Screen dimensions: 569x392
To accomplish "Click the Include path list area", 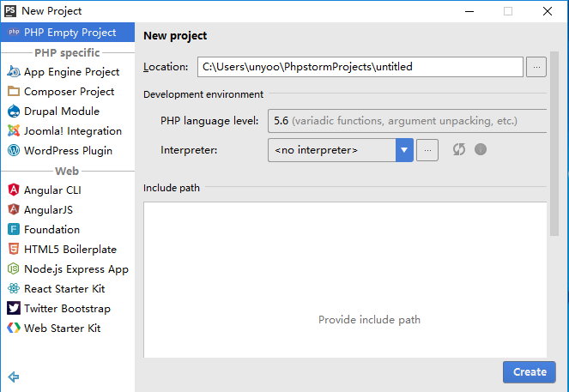I will click(345, 280).
